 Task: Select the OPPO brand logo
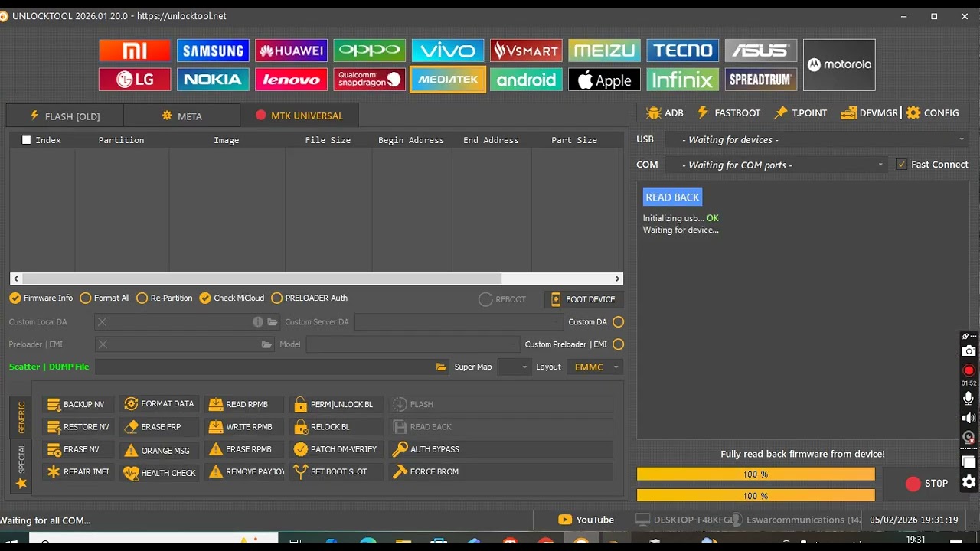click(370, 51)
